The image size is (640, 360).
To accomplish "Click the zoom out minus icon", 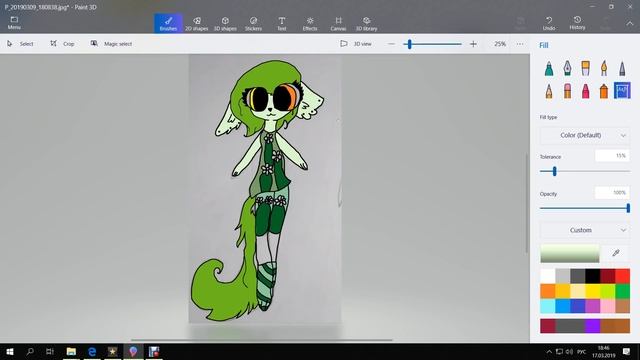I will [x=391, y=44].
